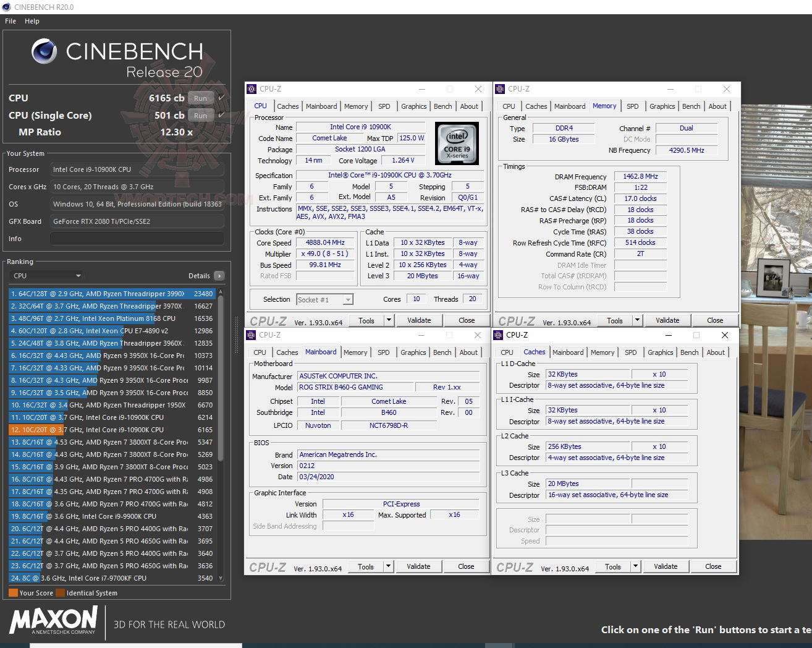Open About tab in the motherboard CPU-Z window

(x=468, y=352)
